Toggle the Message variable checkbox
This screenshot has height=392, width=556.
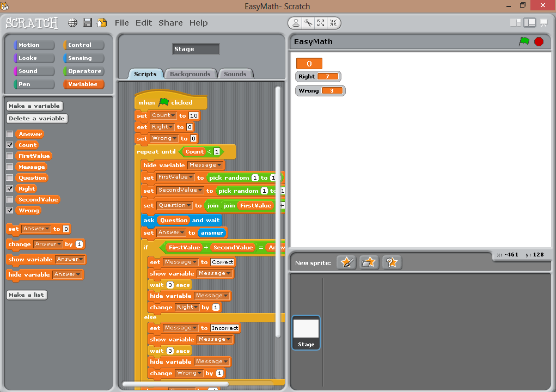(x=10, y=167)
